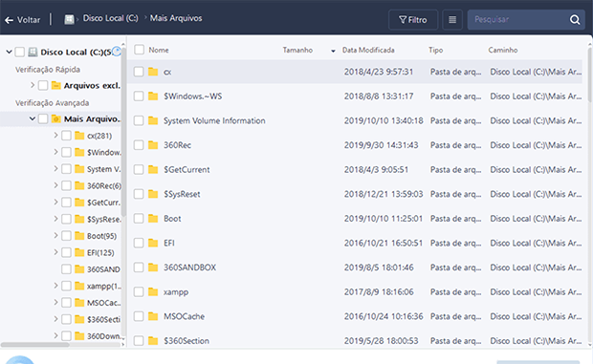Click the 360Rec folder icon in list

[153, 145]
